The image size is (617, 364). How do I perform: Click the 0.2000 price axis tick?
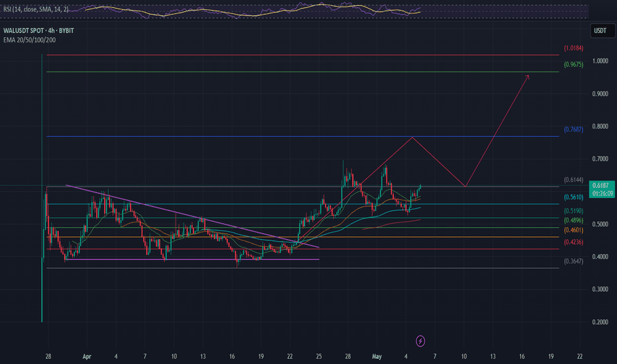point(600,322)
